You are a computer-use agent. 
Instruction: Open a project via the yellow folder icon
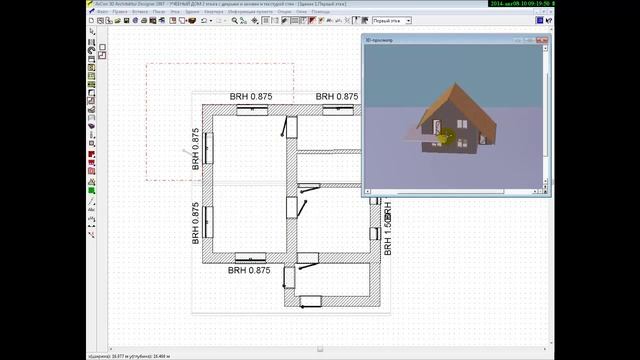118,20
